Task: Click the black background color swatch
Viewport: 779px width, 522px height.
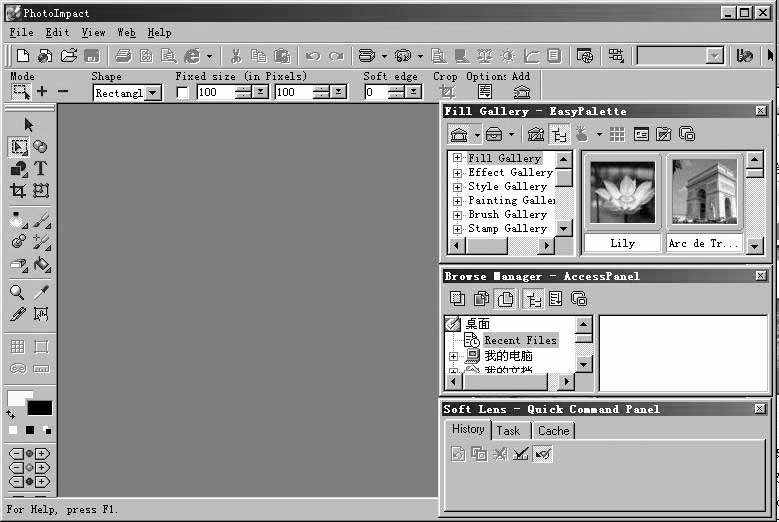Action: 40,408
